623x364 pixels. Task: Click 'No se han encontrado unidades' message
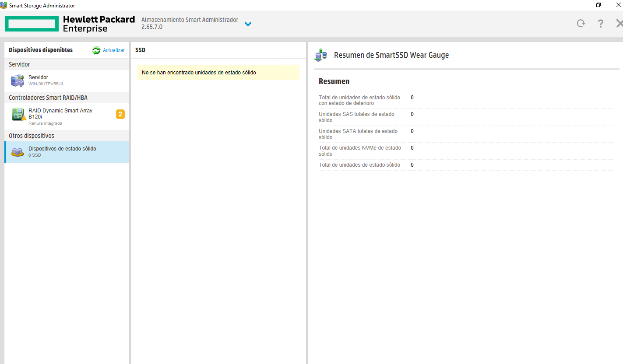218,73
